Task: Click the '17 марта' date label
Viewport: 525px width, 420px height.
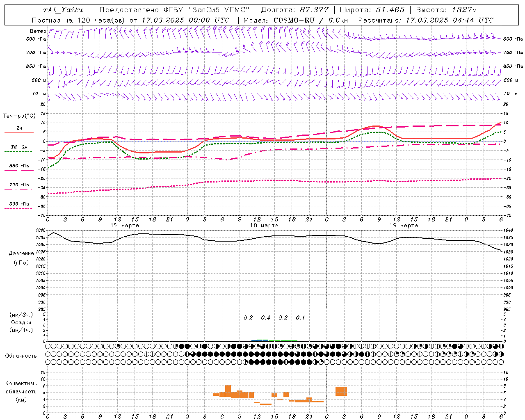Action: (x=125, y=226)
